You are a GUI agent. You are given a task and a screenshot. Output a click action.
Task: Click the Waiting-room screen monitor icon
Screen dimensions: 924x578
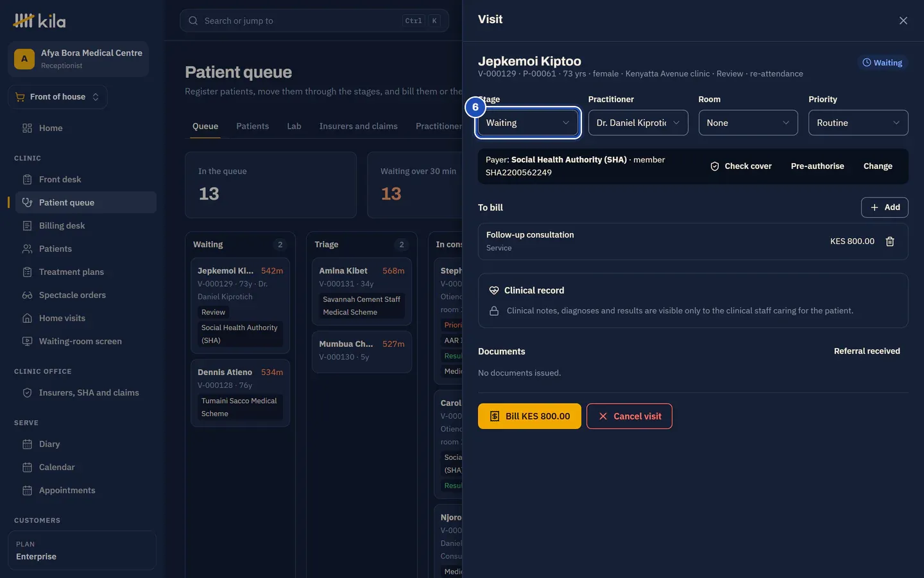(27, 341)
